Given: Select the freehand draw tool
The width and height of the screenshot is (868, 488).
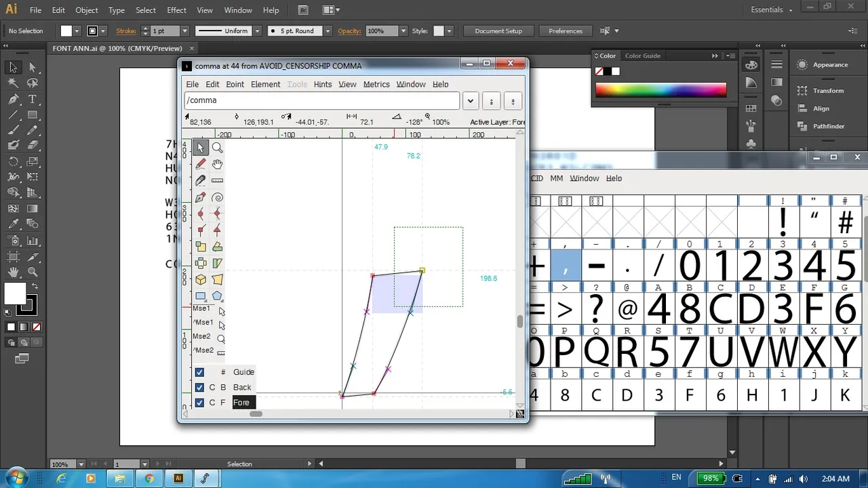Looking at the screenshot, I should pyautogui.click(x=201, y=164).
